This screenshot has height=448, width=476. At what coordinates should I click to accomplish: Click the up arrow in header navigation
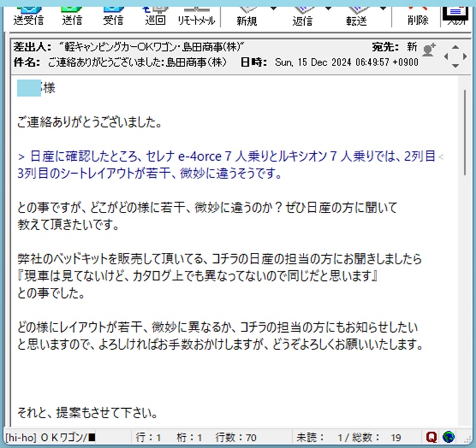455,47
